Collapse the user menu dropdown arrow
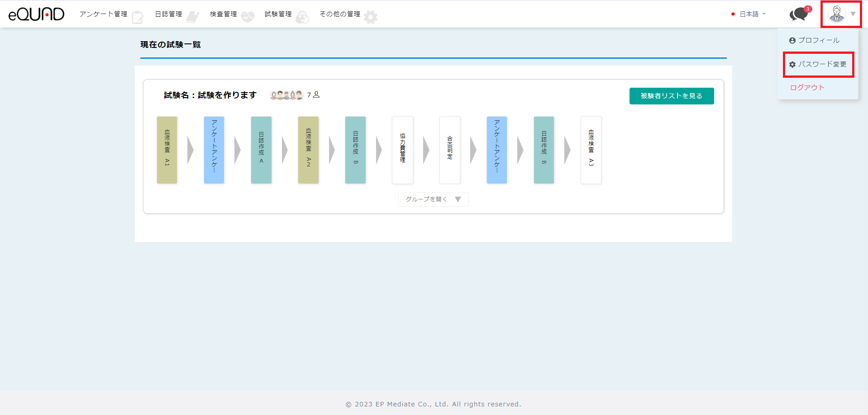Image resolution: width=868 pixels, height=415 pixels. coord(853,14)
